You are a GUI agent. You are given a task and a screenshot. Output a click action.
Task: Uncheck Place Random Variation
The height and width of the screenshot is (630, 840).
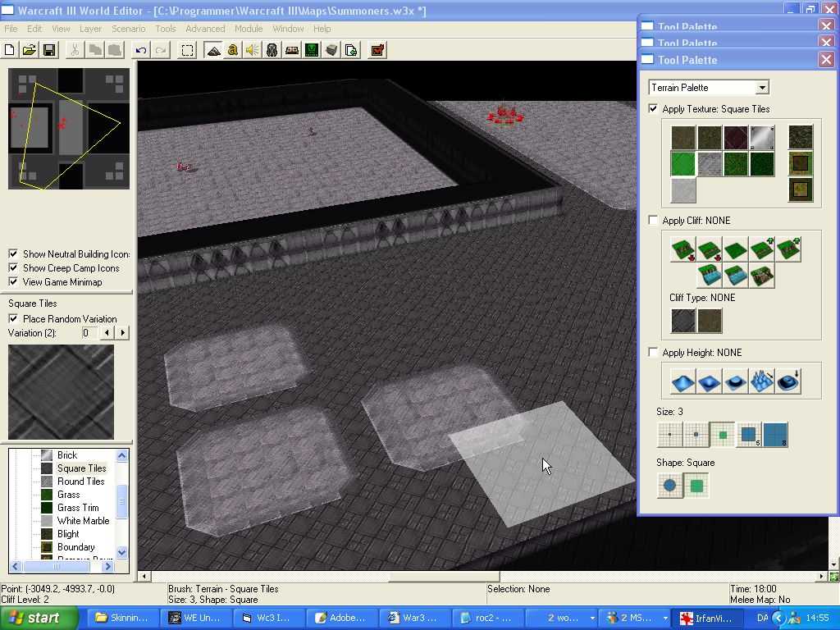click(x=13, y=319)
